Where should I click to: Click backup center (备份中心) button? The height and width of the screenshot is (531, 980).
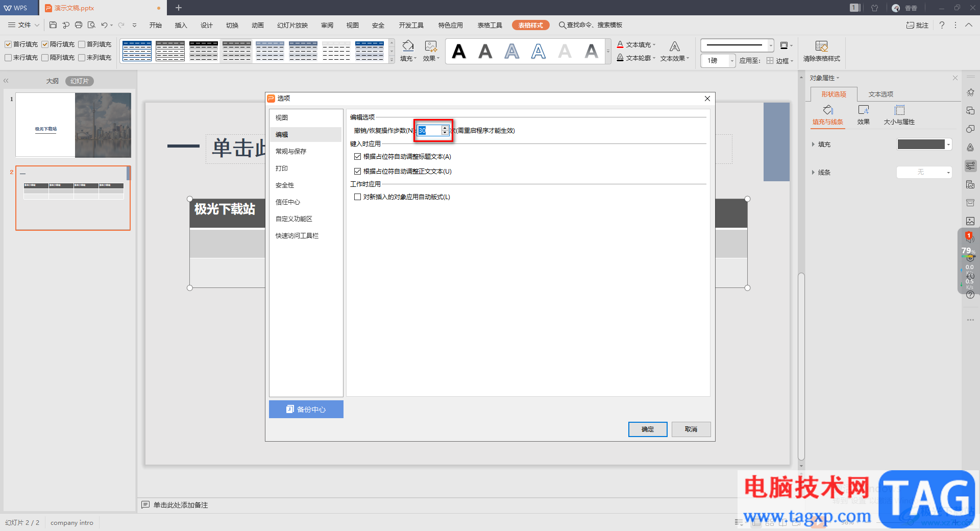[x=306, y=409]
